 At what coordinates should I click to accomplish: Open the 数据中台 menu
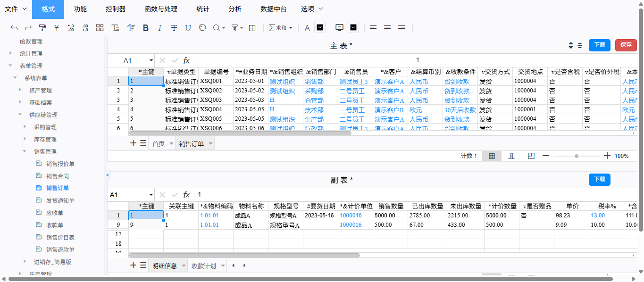coord(273,9)
